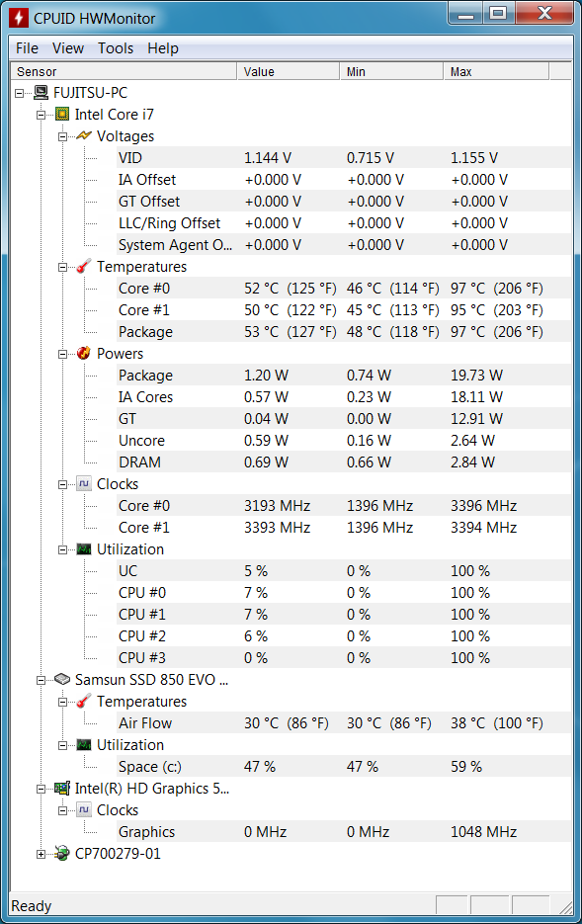Click the CPU Temperatures thermometer icon
582x924 pixels.
click(84, 267)
